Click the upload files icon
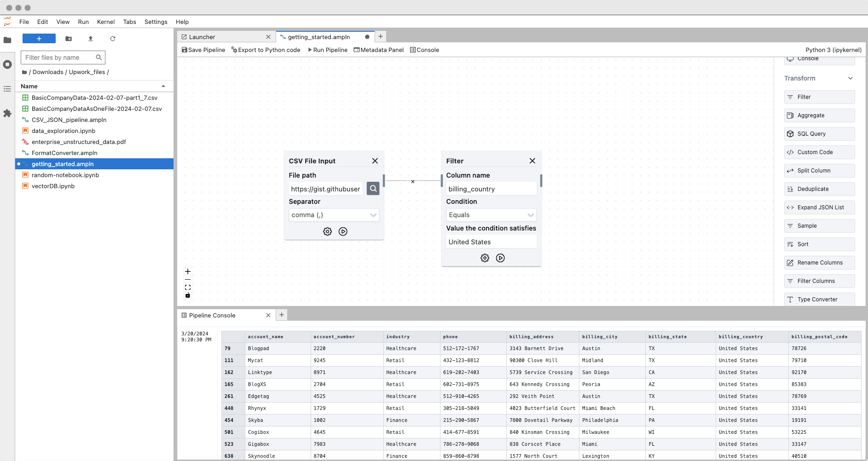 [x=91, y=39]
